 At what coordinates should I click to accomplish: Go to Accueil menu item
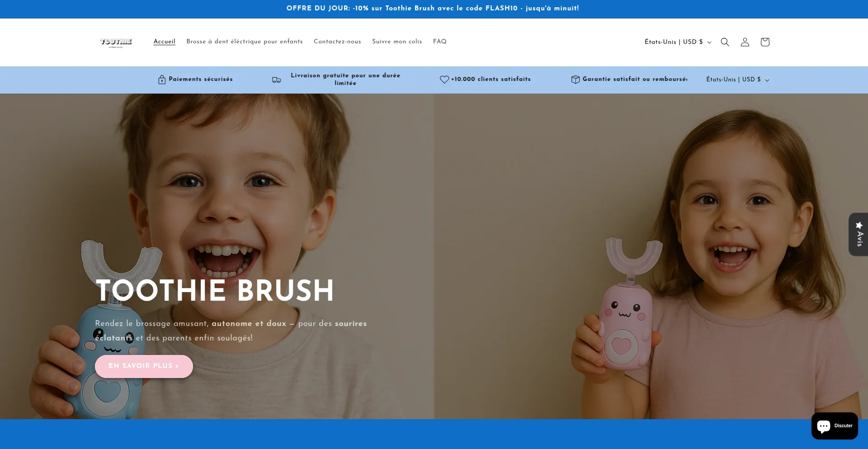(164, 42)
